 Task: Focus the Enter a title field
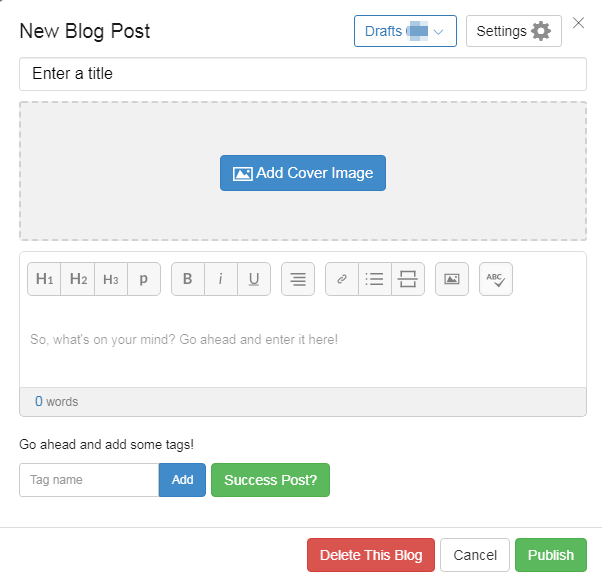click(x=303, y=74)
